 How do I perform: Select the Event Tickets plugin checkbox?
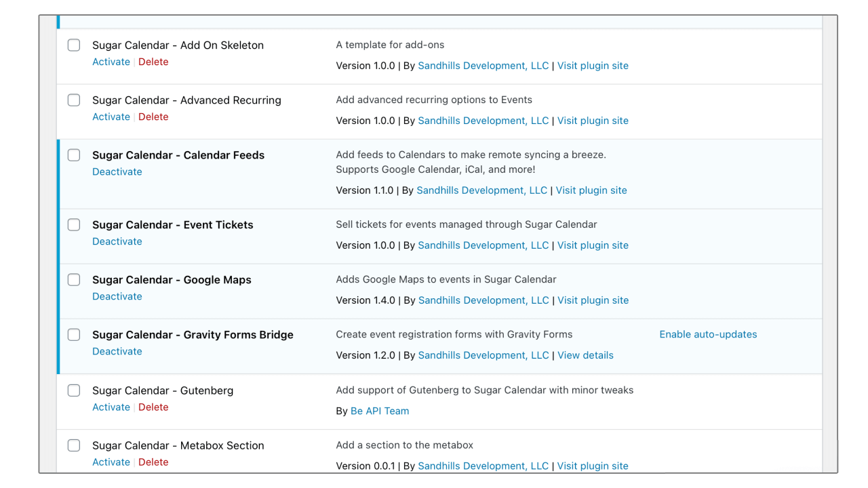pyautogui.click(x=73, y=224)
